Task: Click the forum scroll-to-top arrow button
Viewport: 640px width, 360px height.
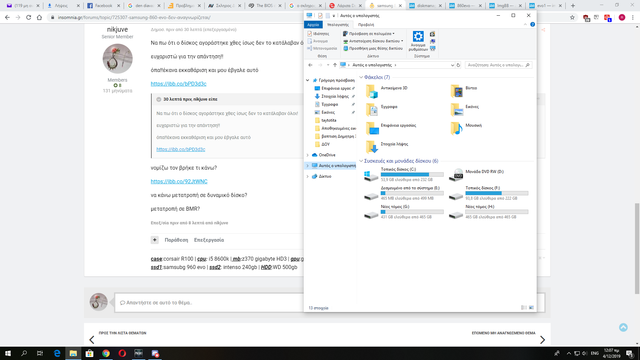Action: pyautogui.click(x=623, y=327)
